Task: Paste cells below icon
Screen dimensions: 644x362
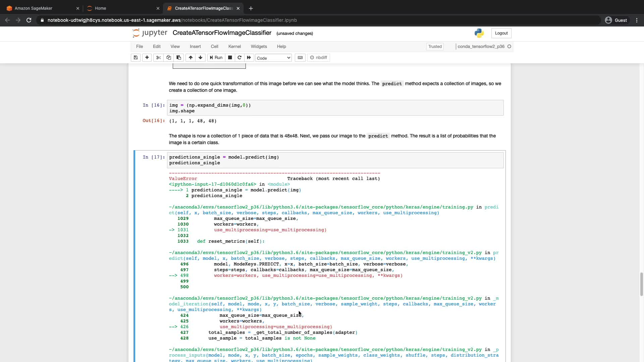Action: point(179,58)
